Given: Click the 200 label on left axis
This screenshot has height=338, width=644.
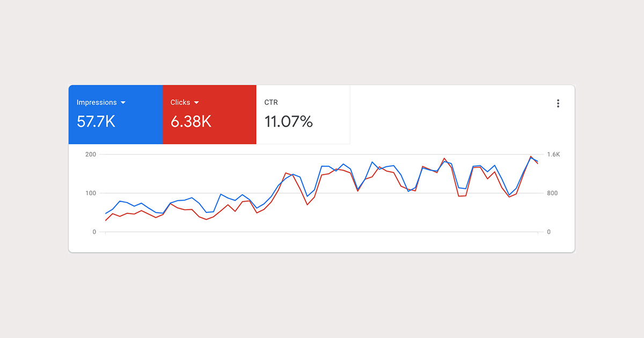Looking at the screenshot, I should 91,155.
